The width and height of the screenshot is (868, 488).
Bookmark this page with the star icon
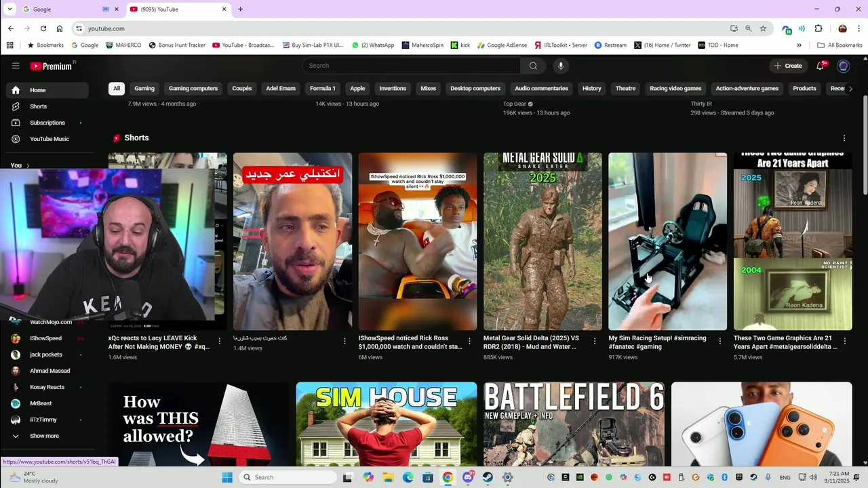763,28
